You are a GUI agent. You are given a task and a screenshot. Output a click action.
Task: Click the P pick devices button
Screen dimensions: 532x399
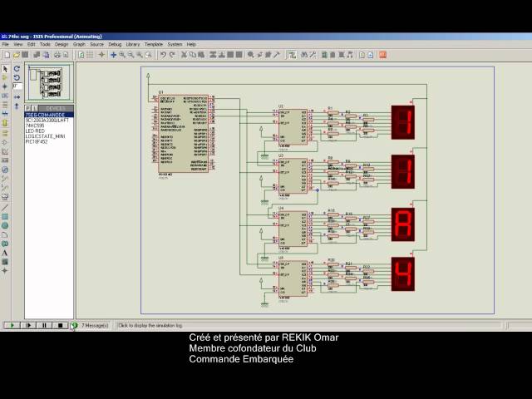(x=27, y=108)
